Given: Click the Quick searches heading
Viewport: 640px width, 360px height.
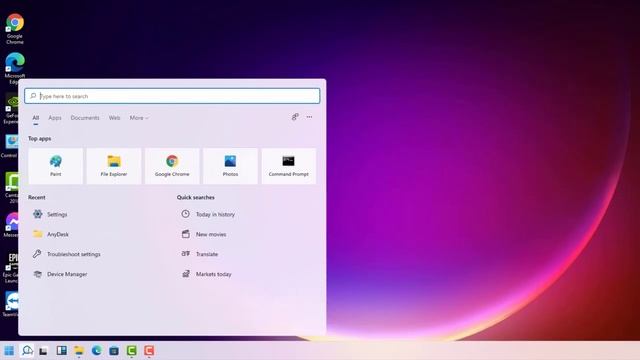Looking at the screenshot, I should [x=196, y=197].
